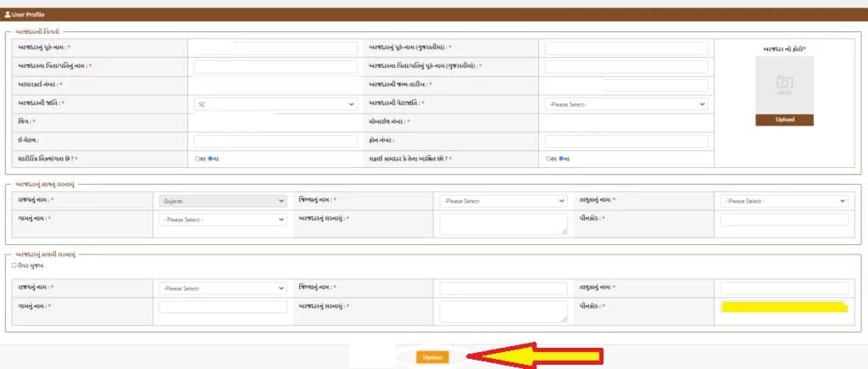
Task: Click the yellow-highlighted permanent pincode field
Action: tap(783, 307)
